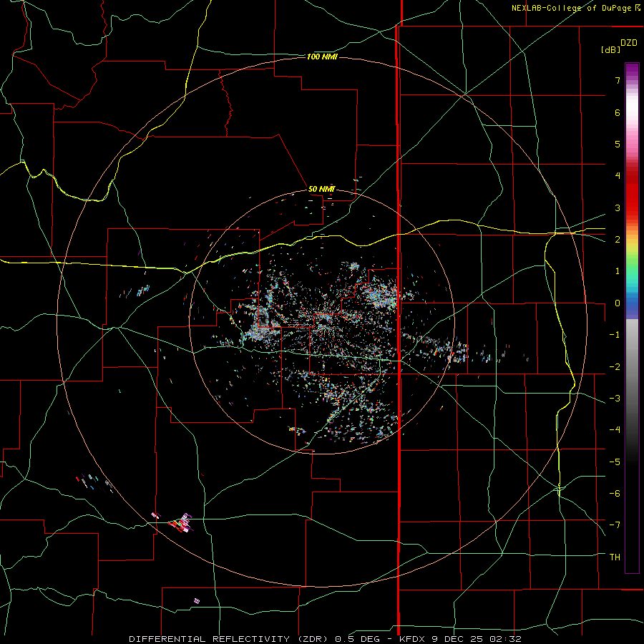
Task: Click the [dB] units label
Action: click(x=610, y=49)
